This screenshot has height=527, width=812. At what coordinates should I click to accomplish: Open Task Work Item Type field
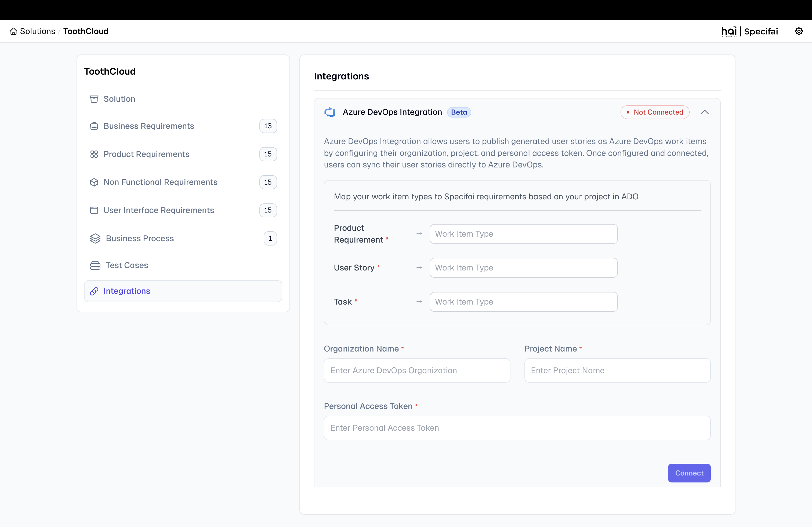point(523,302)
